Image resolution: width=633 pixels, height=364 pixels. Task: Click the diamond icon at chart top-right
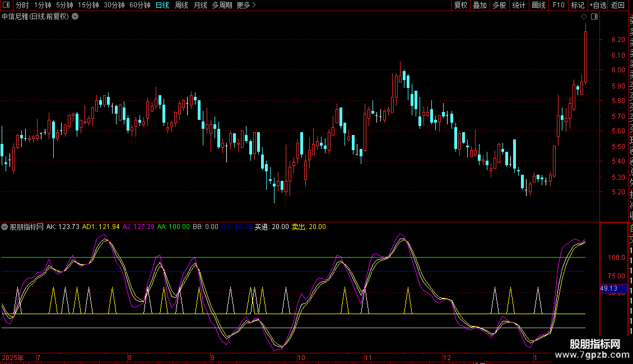(584, 17)
